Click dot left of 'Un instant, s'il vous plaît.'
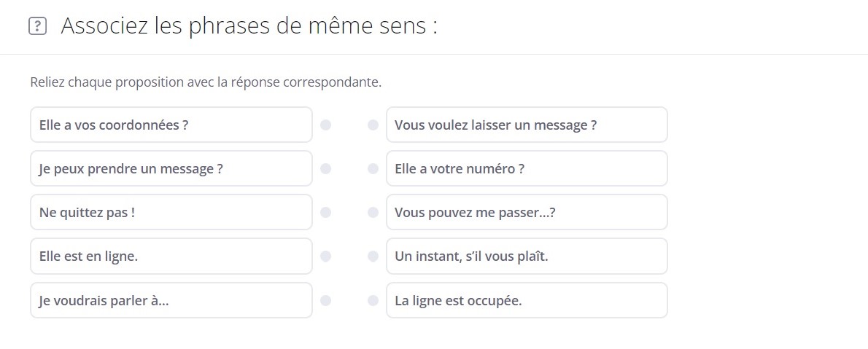This screenshot has width=868, height=349. point(373,256)
